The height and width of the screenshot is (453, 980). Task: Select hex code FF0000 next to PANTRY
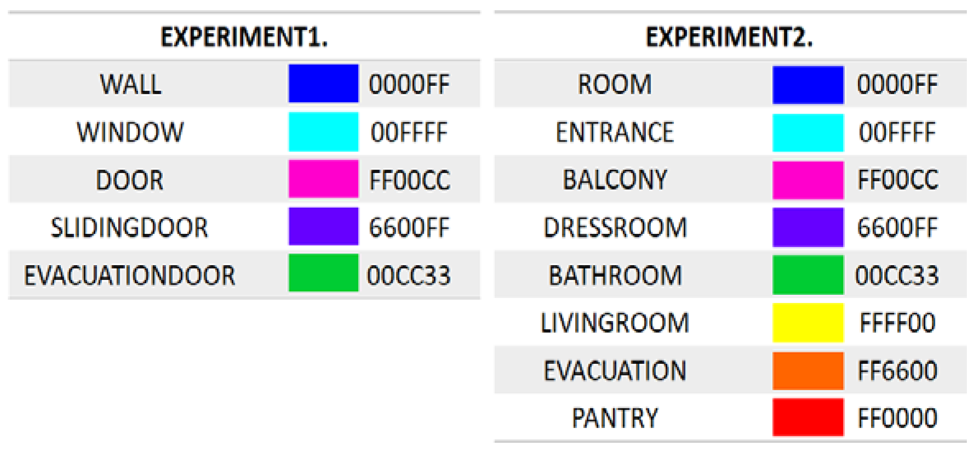(x=897, y=418)
